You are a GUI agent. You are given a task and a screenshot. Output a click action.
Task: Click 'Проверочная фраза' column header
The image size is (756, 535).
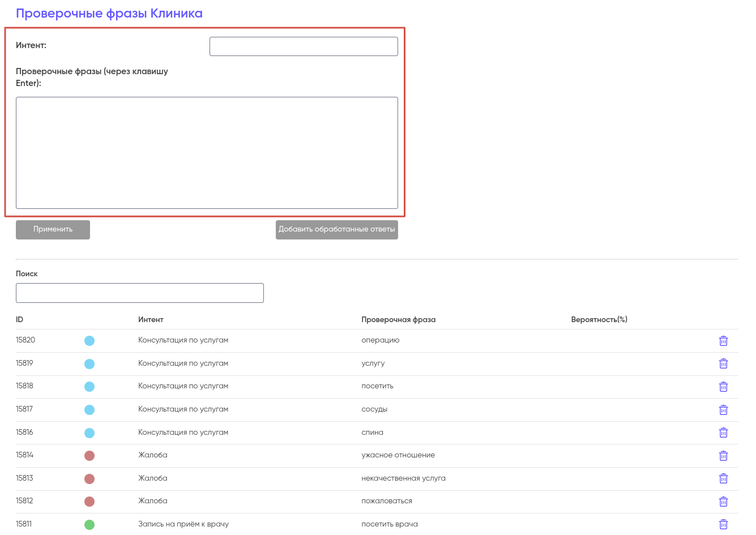click(x=398, y=320)
